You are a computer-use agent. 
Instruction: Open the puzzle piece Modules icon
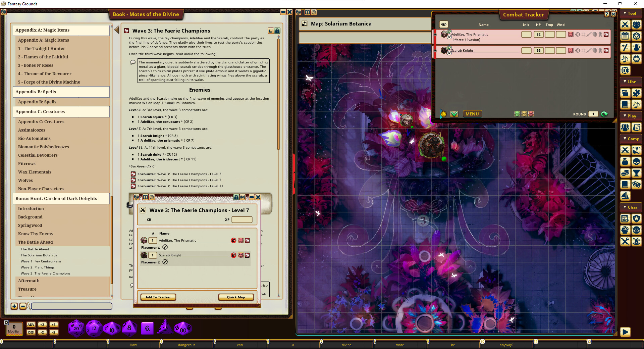(x=636, y=93)
